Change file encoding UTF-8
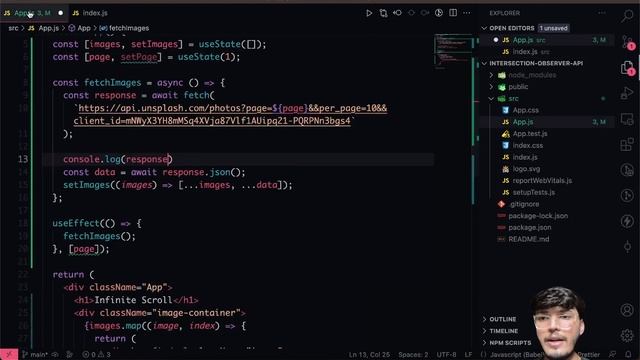The height and width of the screenshot is (360, 640). click(447, 354)
